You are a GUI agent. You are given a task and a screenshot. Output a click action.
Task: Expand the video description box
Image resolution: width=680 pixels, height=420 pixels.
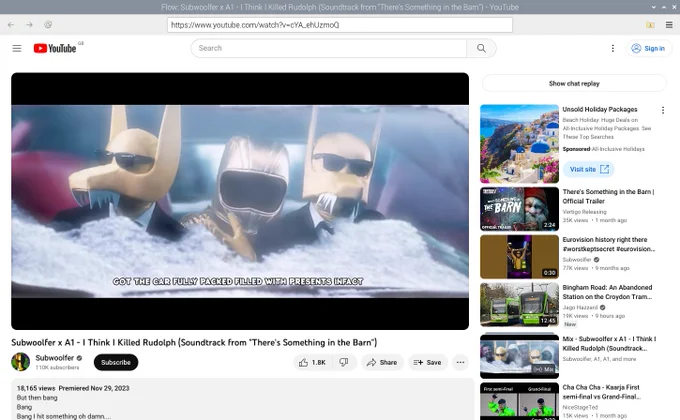point(243,400)
